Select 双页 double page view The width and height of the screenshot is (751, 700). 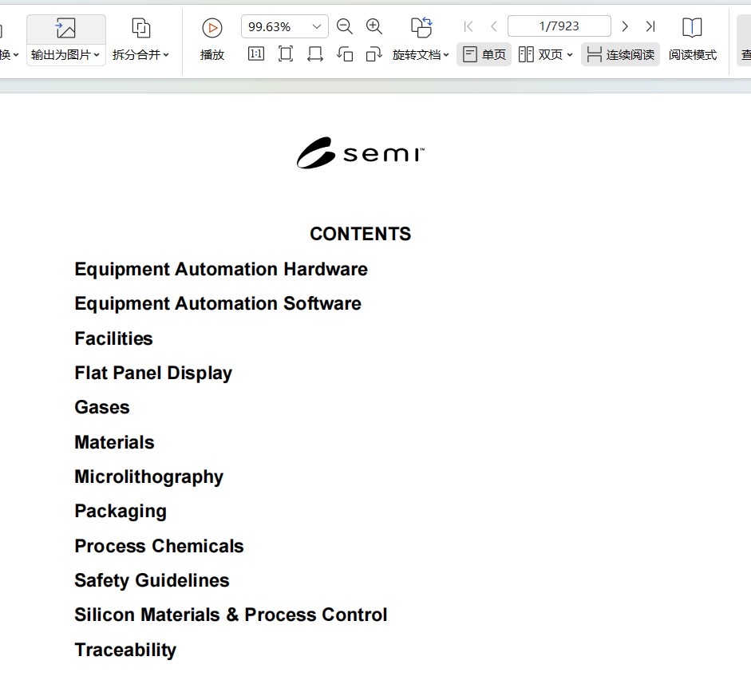point(541,54)
